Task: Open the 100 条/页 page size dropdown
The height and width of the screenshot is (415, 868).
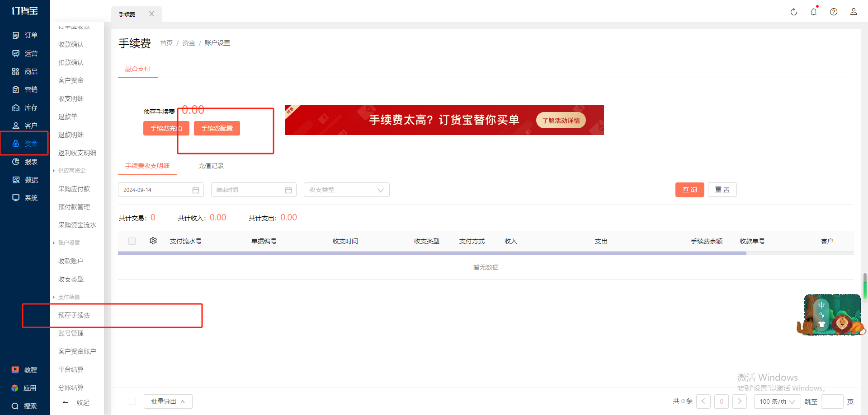Action: 777,401
